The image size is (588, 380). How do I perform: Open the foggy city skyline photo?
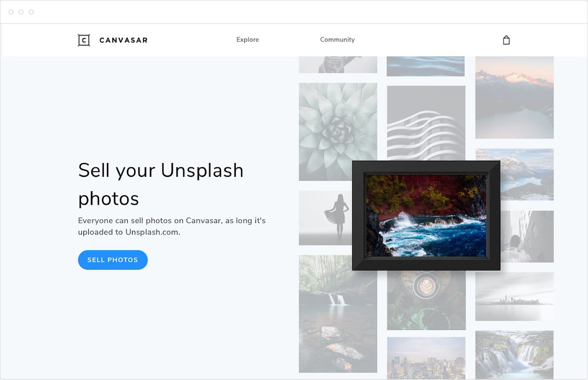click(514, 296)
